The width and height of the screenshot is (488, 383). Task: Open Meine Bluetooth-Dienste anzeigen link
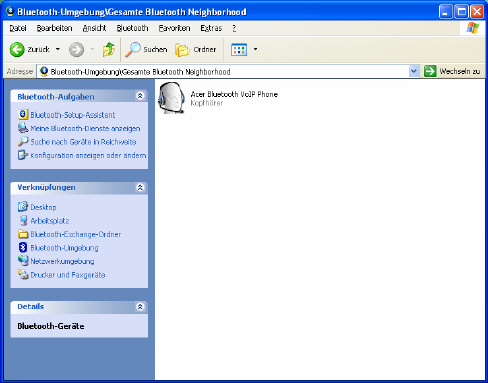(x=85, y=128)
